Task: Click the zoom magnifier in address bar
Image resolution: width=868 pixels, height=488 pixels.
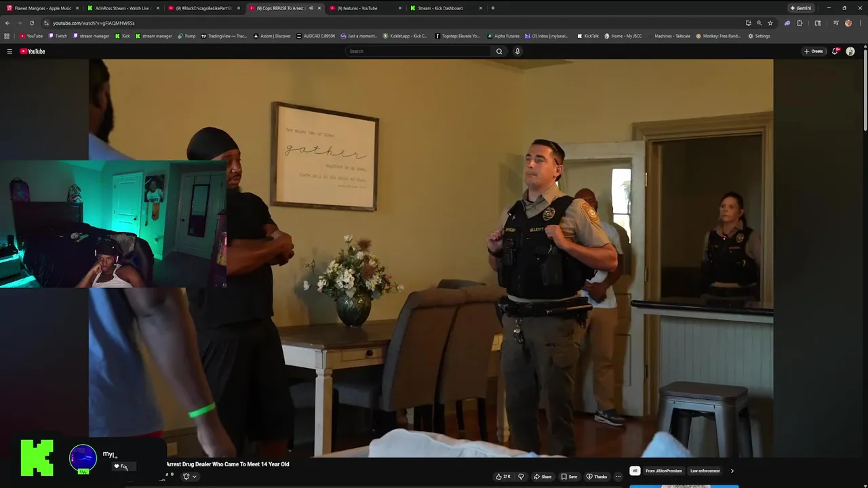Action: click(x=759, y=23)
